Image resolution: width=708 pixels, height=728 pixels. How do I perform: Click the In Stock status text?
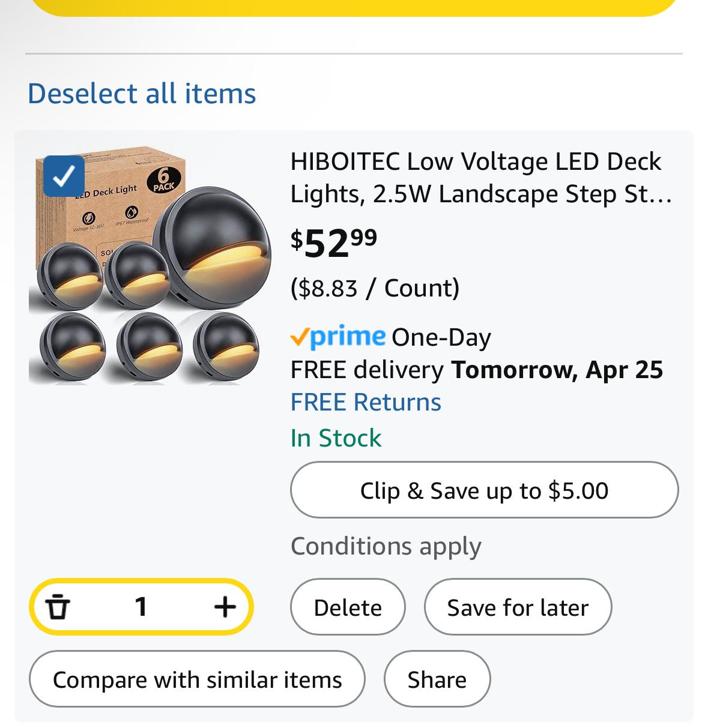click(336, 438)
